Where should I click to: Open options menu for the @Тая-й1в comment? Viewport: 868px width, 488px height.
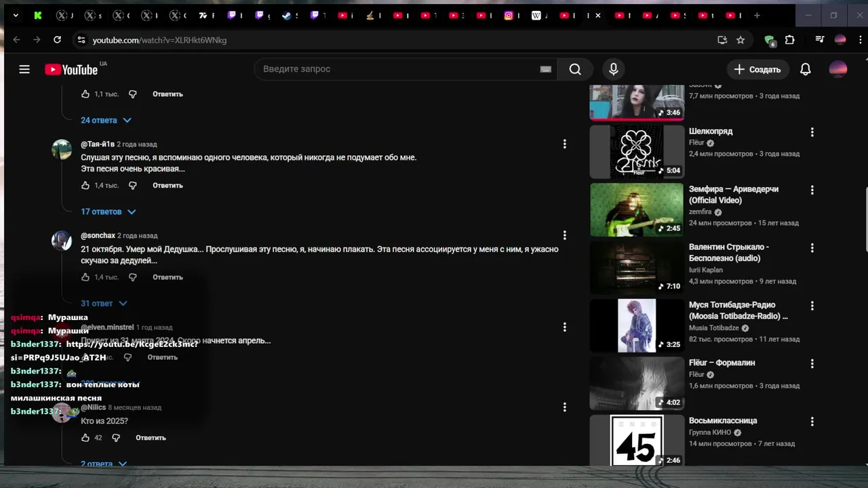tap(564, 144)
